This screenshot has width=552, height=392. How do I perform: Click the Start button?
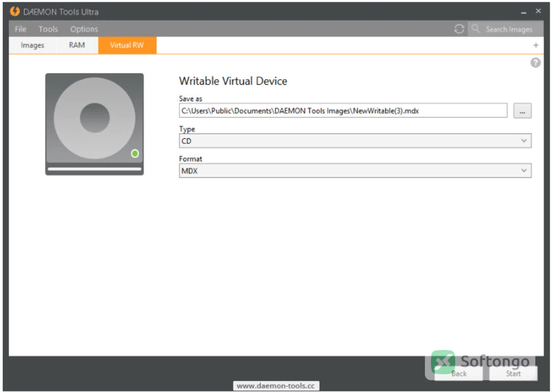(513, 373)
